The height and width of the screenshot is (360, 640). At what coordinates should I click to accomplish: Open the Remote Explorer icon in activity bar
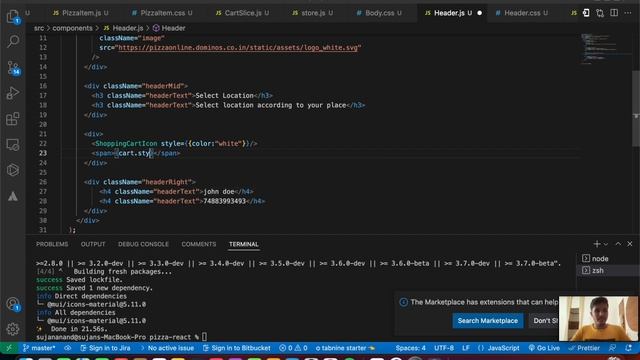tap(13, 144)
